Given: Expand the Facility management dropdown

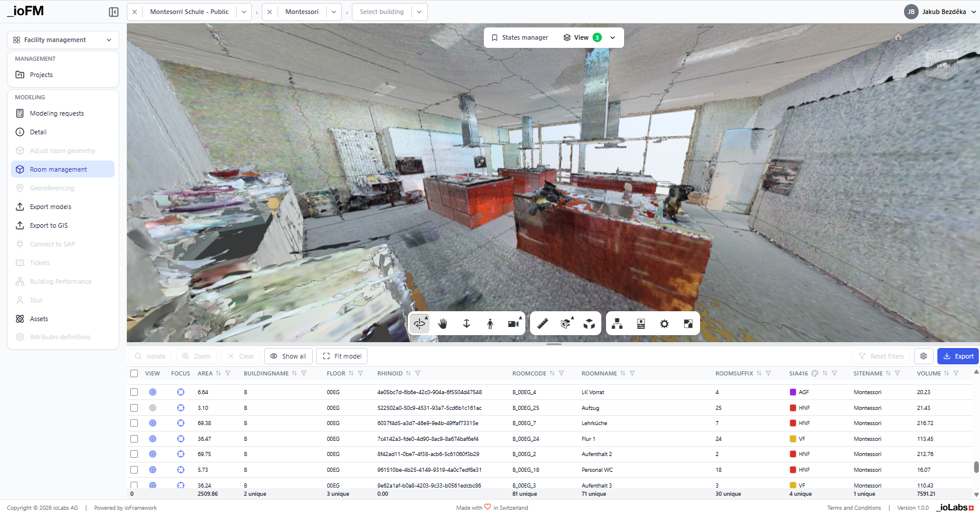Looking at the screenshot, I should [x=63, y=40].
